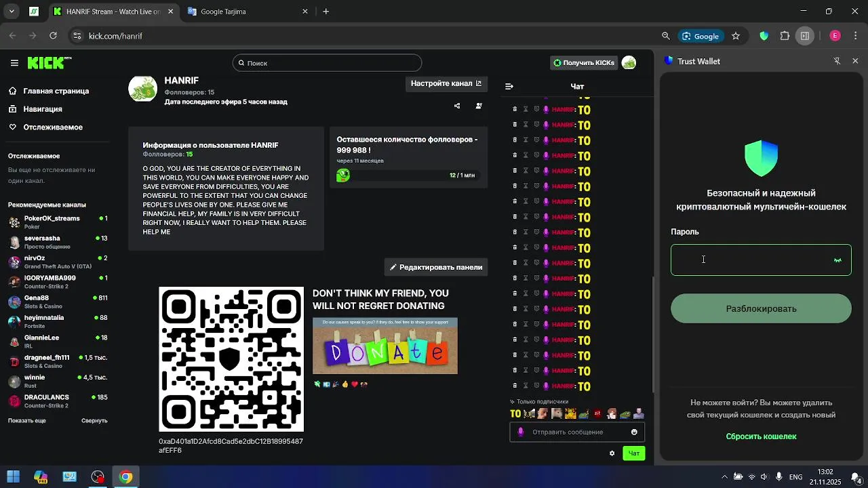Click the Отправить сообщение chat input

click(577, 432)
